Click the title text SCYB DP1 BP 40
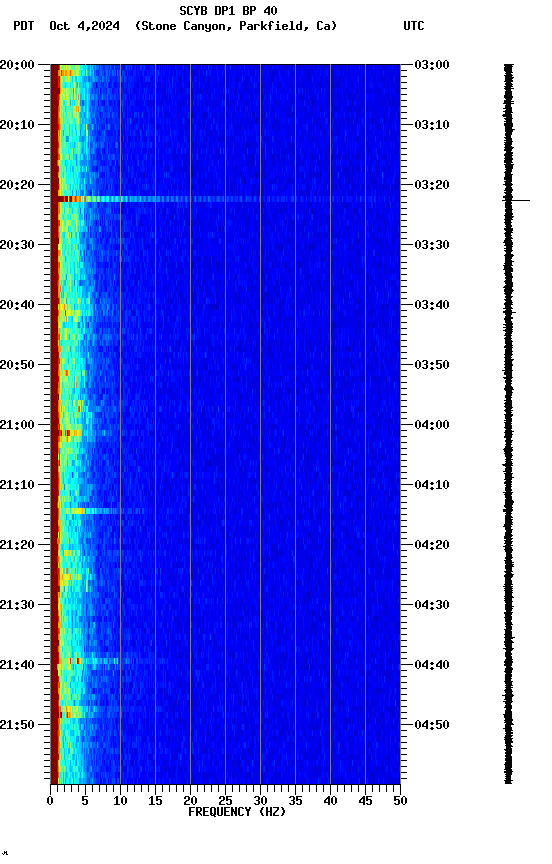552x864 pixels. point(228,10)
